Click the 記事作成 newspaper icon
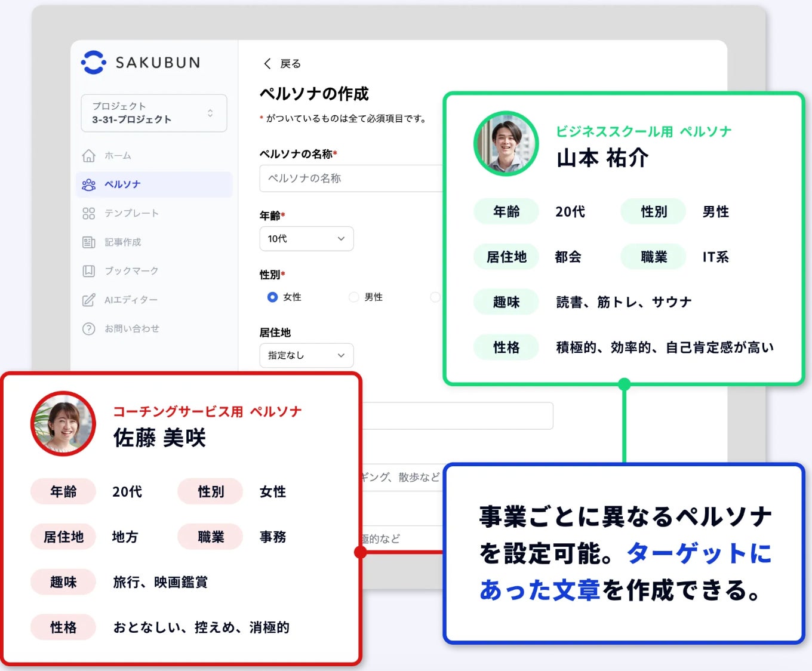 click(x=88, y=242)
